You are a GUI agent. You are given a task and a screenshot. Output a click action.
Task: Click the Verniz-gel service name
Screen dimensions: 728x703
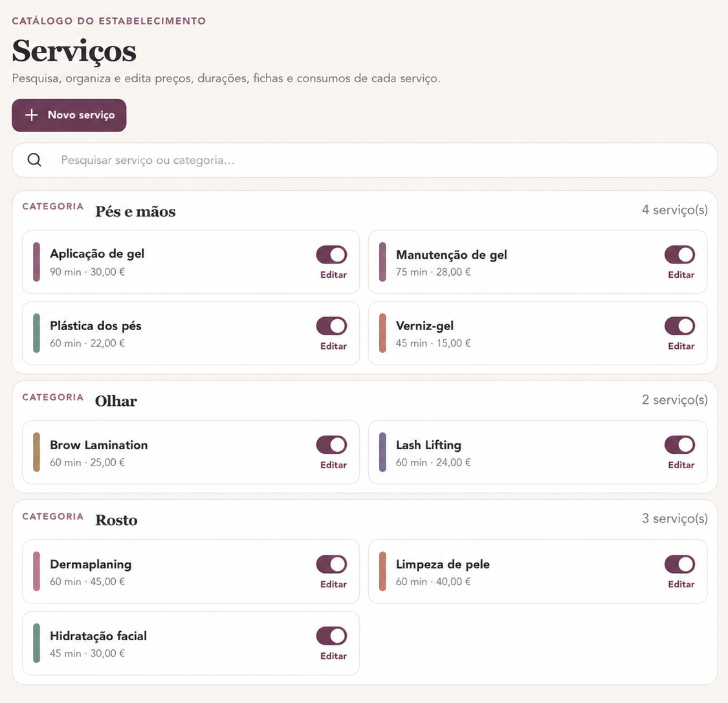(425, 326)
